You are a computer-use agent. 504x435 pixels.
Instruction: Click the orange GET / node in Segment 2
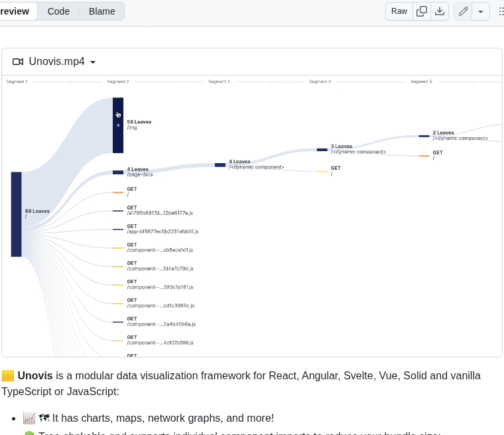(x=118, y=192)
